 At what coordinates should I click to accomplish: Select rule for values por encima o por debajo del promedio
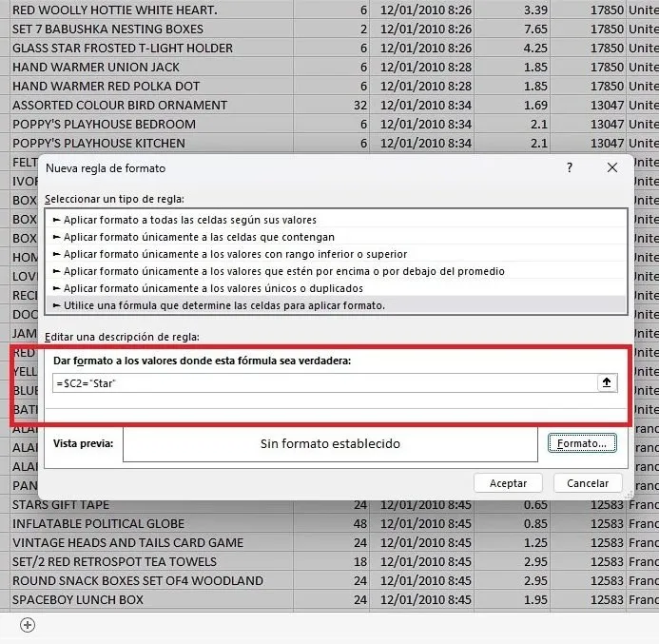pyautogui.click(x=336, y=271)
